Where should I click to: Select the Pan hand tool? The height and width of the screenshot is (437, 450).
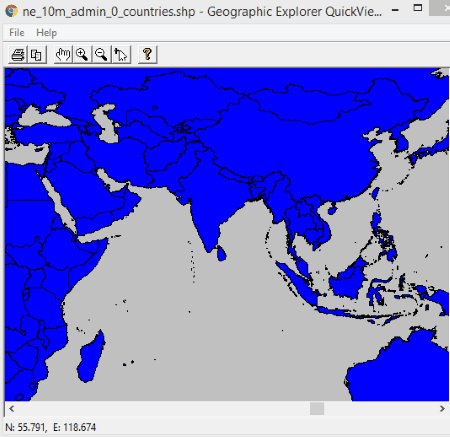63,54
